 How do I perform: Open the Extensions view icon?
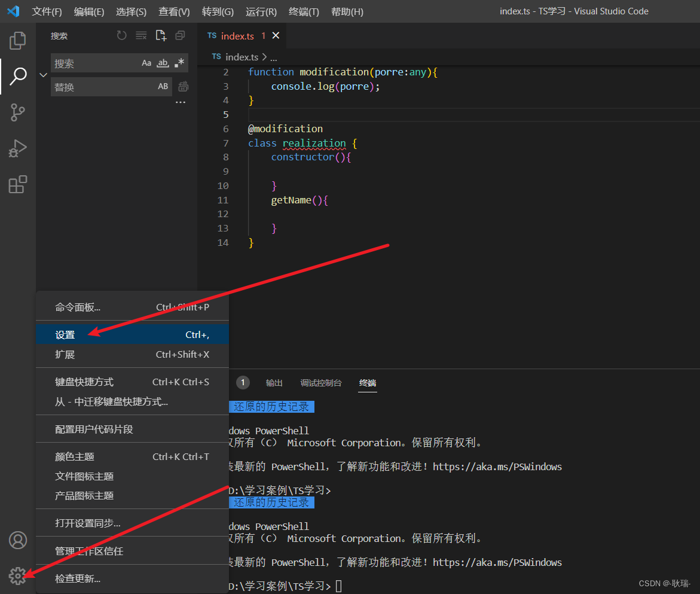point(17,184)
